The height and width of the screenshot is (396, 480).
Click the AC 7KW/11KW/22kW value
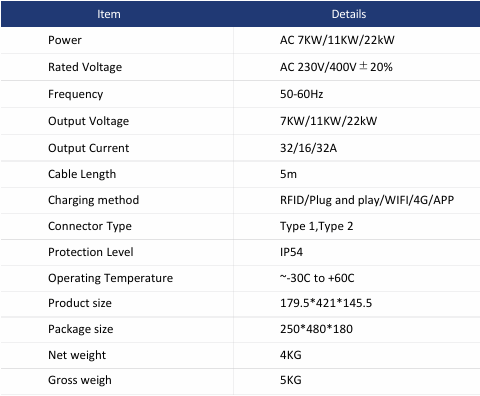(x=337, y=40)
